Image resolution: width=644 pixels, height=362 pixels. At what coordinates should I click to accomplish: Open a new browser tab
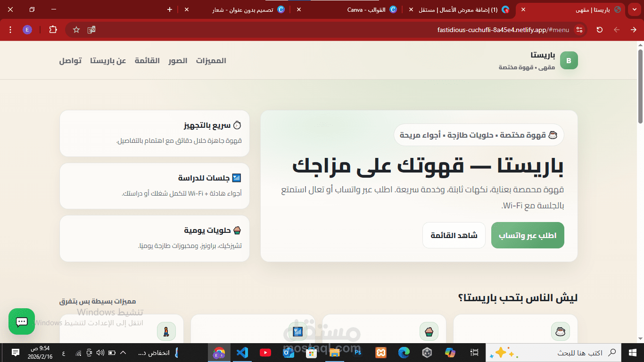click(170, 9)
